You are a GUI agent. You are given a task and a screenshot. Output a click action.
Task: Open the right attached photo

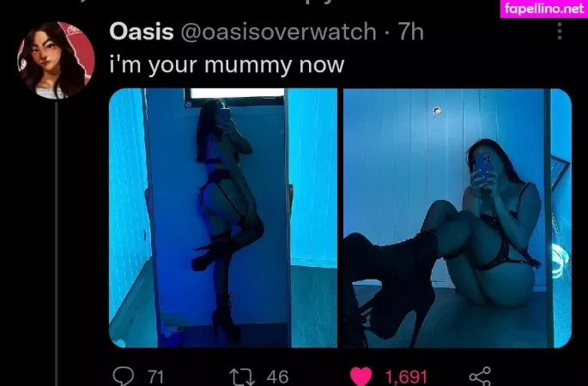(458, 218)
